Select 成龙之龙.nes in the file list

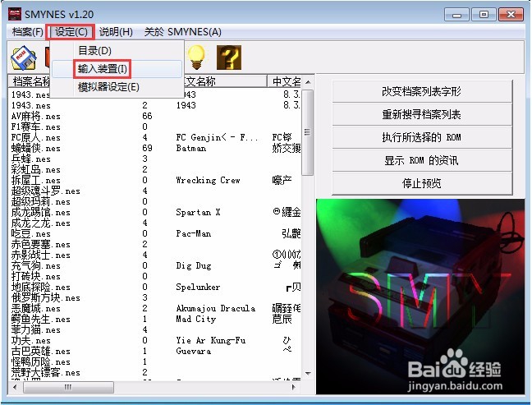pos(41,223)
